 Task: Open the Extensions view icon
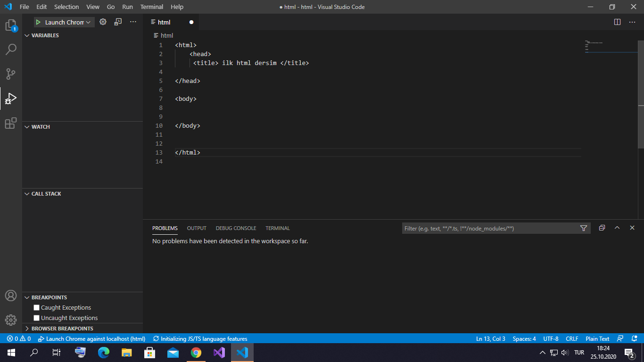tap(10, 123)
